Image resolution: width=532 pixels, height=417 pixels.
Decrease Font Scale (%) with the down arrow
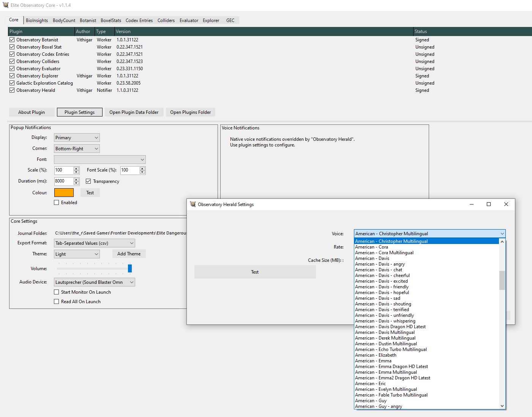pos(142,172)
